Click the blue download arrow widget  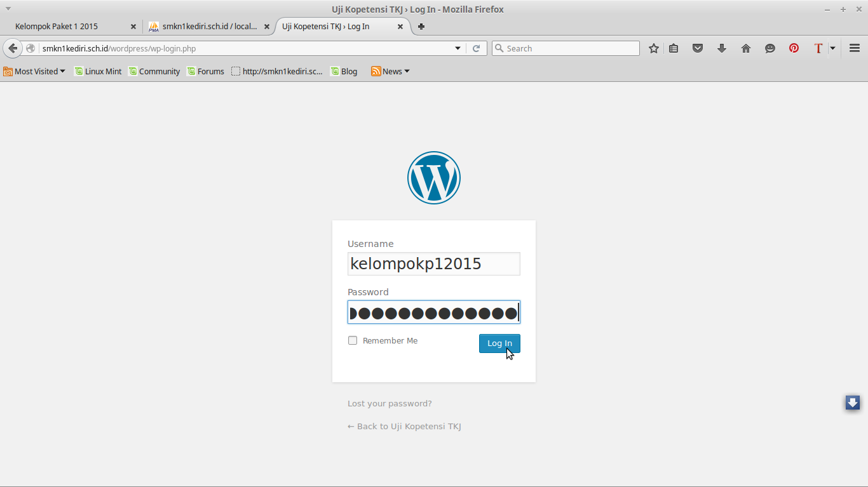point(853,403)
